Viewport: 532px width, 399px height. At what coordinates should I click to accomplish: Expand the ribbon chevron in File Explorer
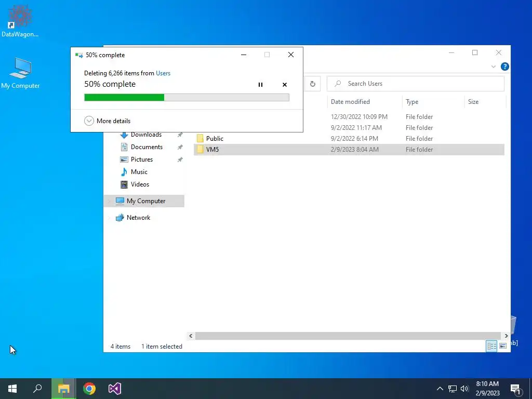coord(494,66)
